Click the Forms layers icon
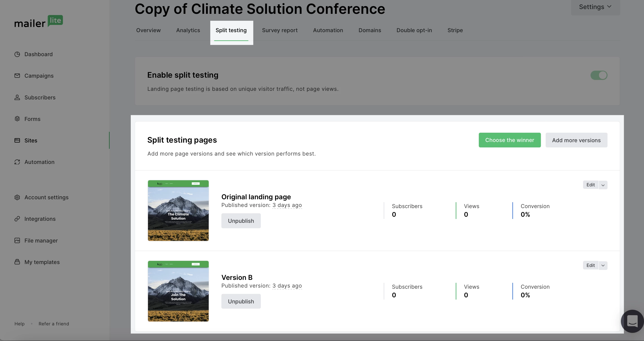 17,119
